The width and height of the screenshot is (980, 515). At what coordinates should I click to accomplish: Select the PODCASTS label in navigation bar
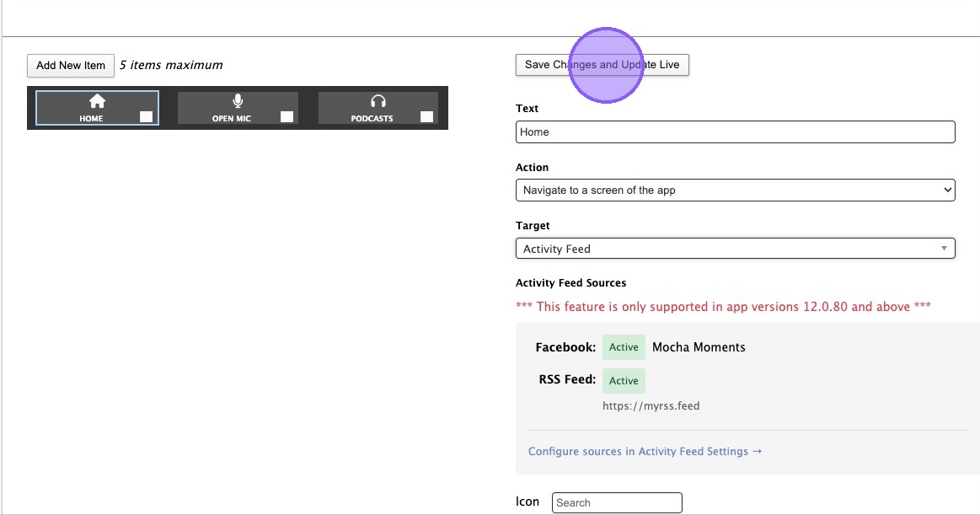click(372, 119)
